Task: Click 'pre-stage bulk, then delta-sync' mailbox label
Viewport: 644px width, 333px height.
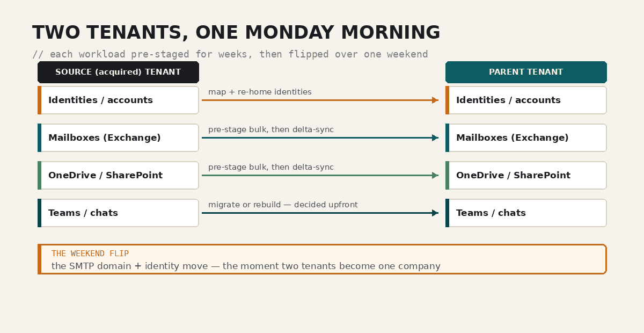Action: (x=271, y=129)
